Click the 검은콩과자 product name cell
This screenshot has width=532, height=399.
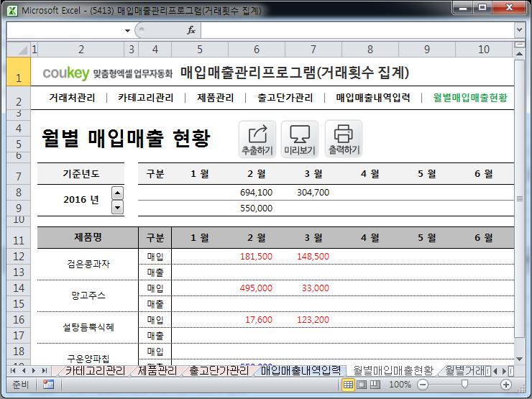(88, 264)
